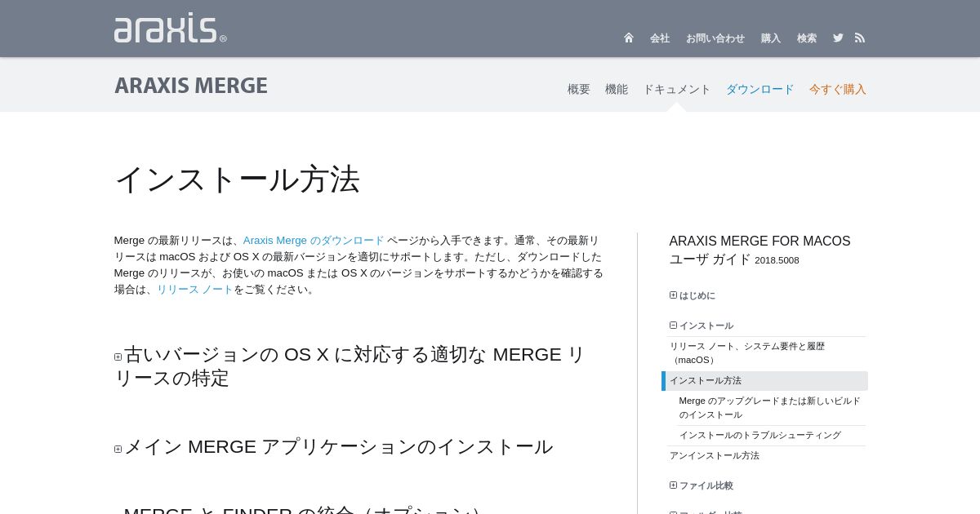Click the ARAXIS MERGE product title
980x514 pixels.
tap(191, 86)
